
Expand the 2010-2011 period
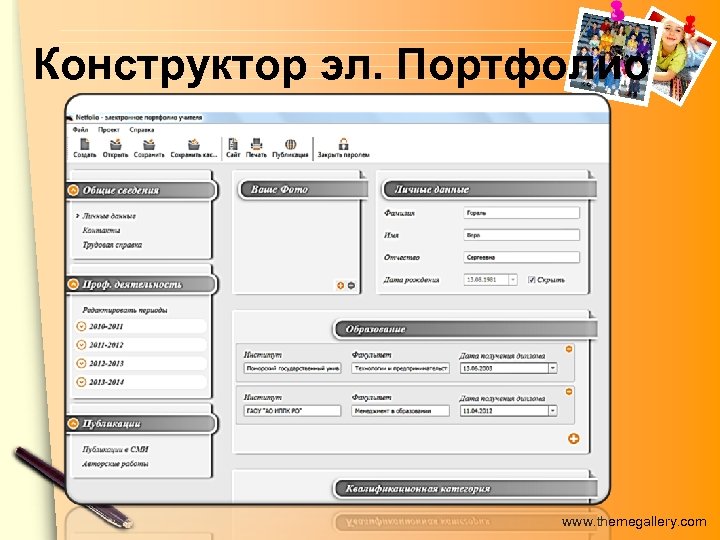pyautogui.click(x=81, y=326)
